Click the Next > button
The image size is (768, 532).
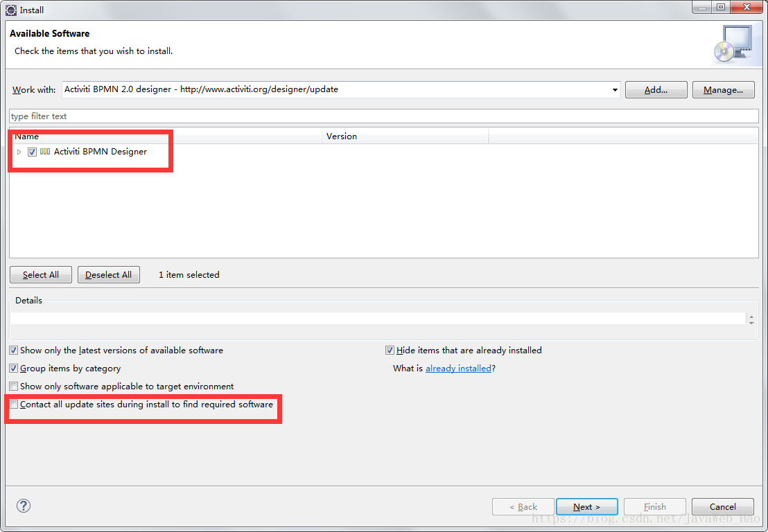587,506
